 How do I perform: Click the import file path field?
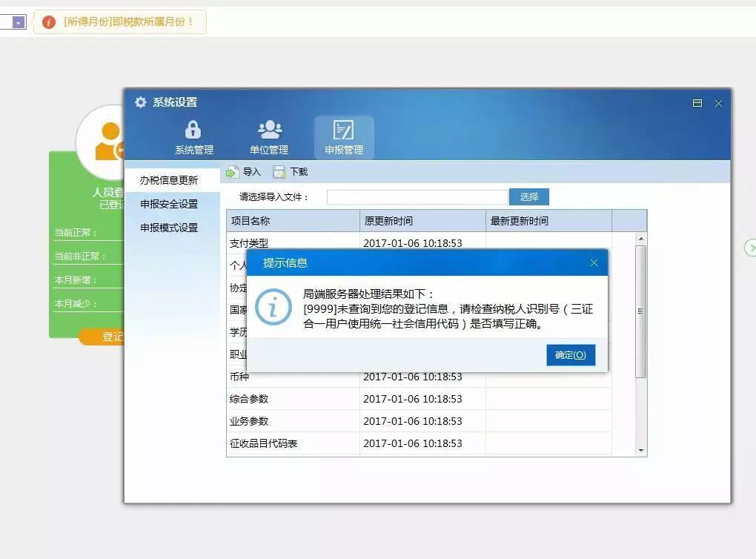417,196
